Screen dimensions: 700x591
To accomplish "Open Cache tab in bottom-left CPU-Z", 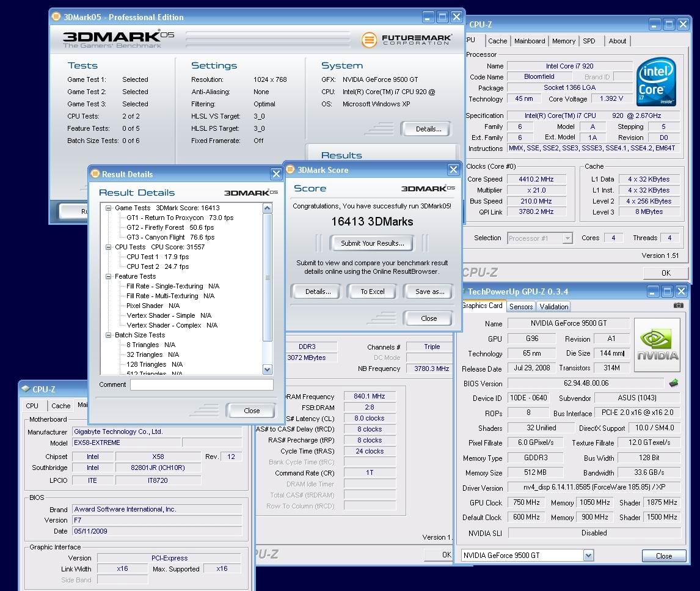I will tap(60, 406).
